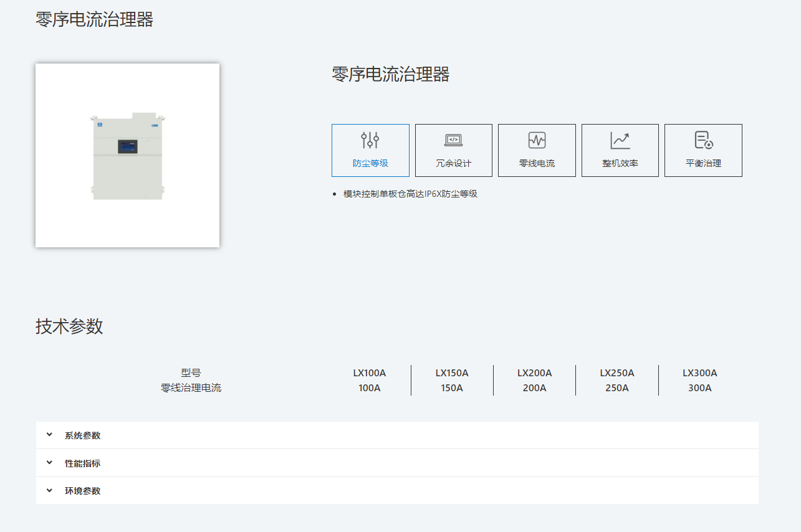Click the 系统参数 accordion title
Image resolution: width=801 pixels, height=532 pixels.
82,435
